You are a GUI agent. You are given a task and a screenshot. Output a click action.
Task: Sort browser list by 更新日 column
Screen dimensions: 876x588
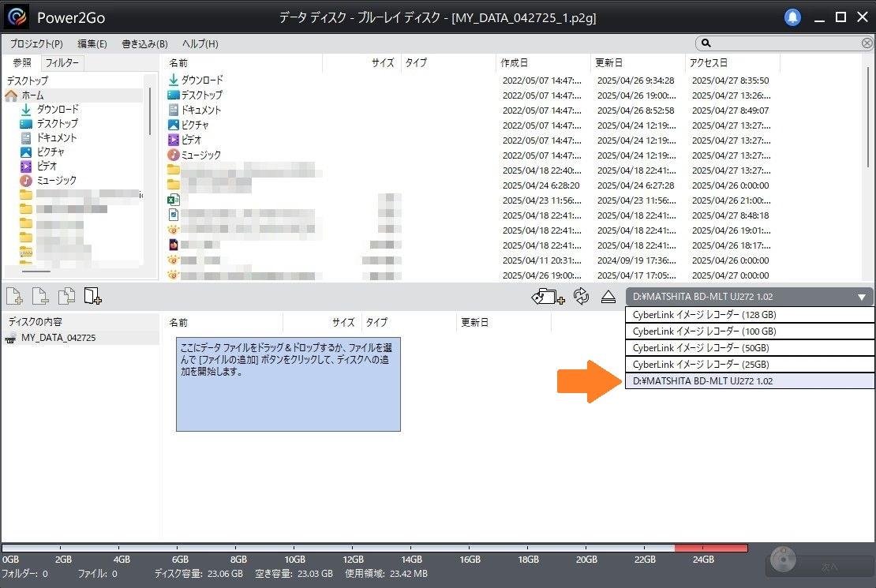coord(608,62)
